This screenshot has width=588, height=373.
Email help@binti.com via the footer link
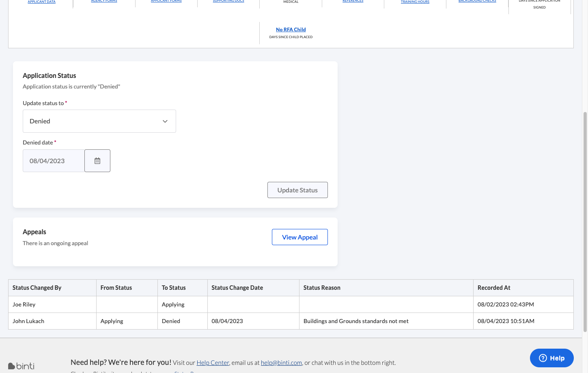(x=282, y=363)
